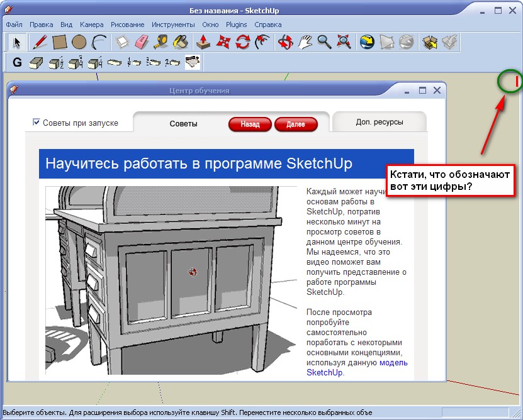Click the G plugin toolbar button

(x=17, y=62)
